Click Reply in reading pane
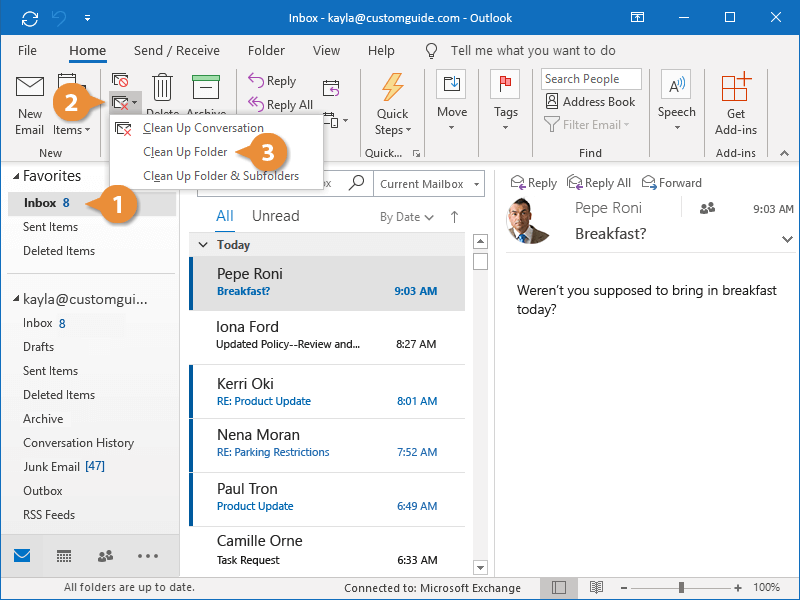The height and width of the screenshot is (600, 800). click(x=534, y=183)
